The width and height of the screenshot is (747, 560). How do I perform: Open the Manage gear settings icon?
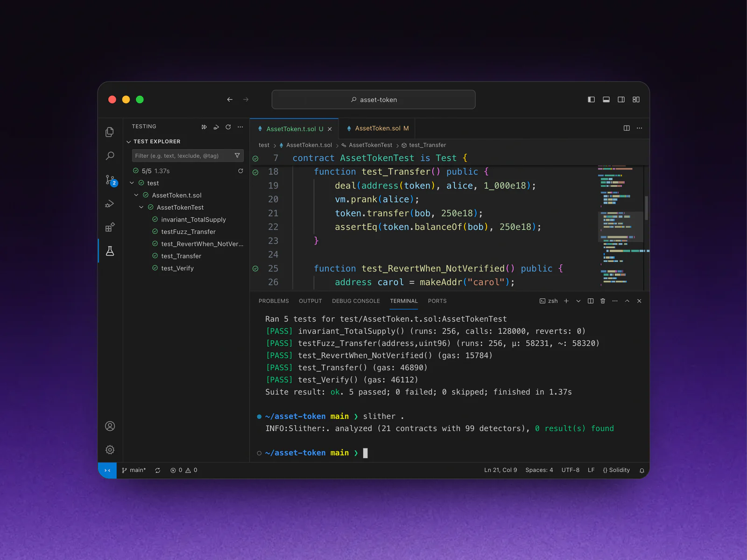click(x=110, y=450)
